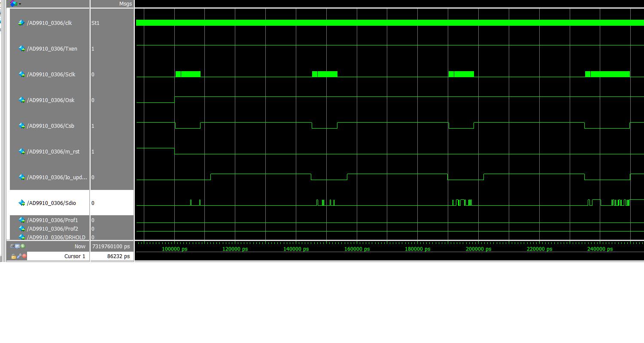Click the 86232 ps cursor time value

click(x=118, y=256)
